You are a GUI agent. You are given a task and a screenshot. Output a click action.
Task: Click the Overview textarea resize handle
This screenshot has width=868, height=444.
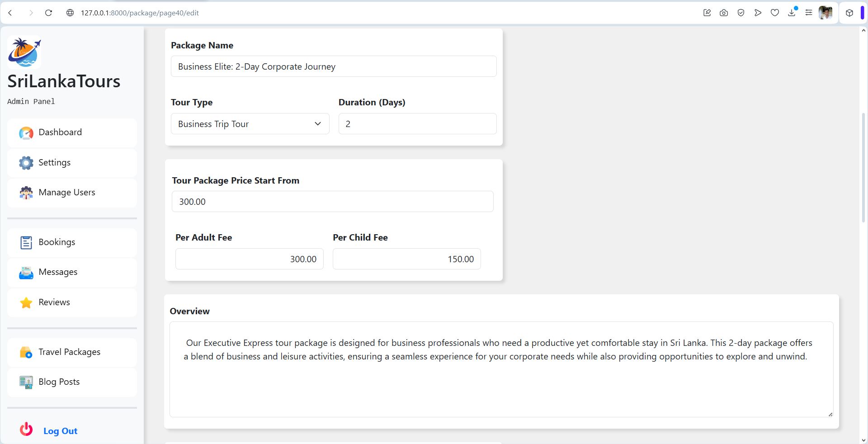830,414
